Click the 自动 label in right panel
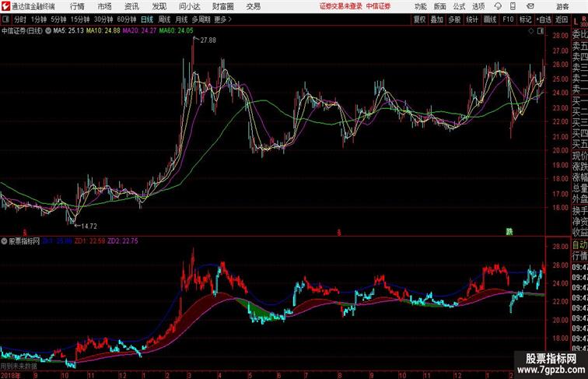Image resolution: width=588 pixels, height=379 pixels. pyautogui.click(x=580, y=245)
